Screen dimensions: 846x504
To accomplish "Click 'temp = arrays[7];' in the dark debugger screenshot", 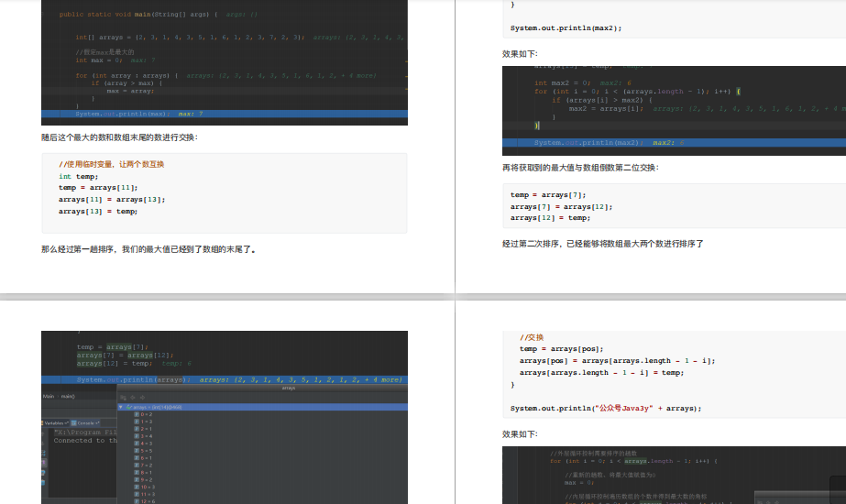I will 112,347.
